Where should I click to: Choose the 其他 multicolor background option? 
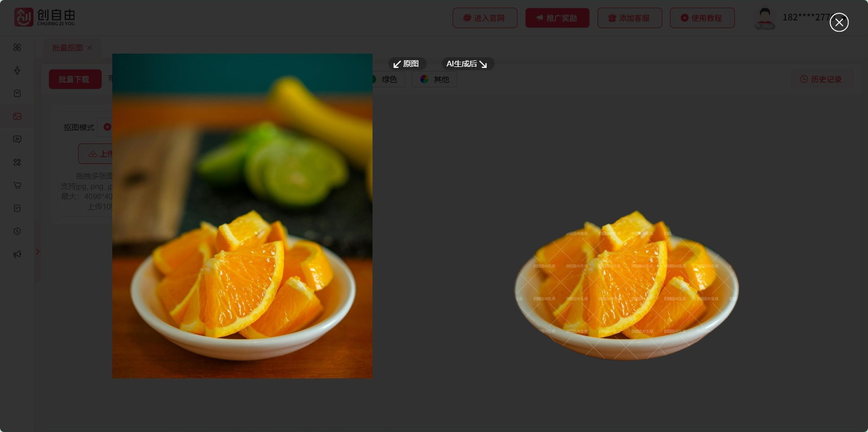[434, 79]
